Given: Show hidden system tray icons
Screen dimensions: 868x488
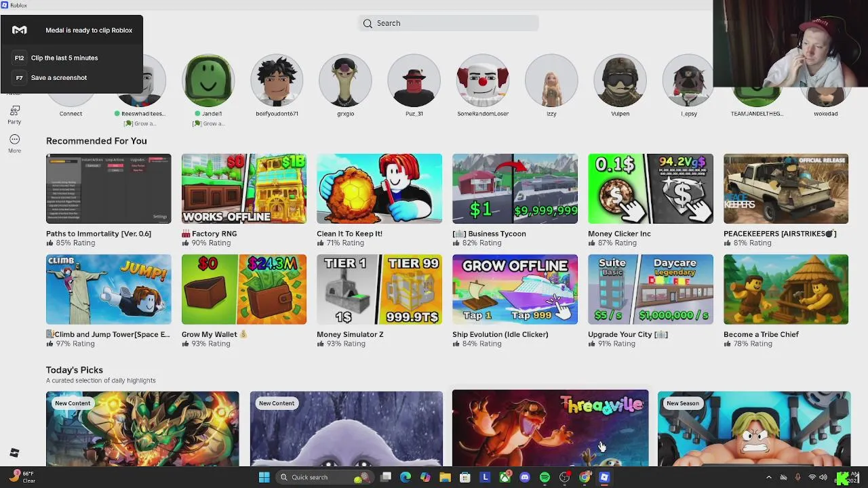Looking at the screenshot, I should (x=768, y=477).
